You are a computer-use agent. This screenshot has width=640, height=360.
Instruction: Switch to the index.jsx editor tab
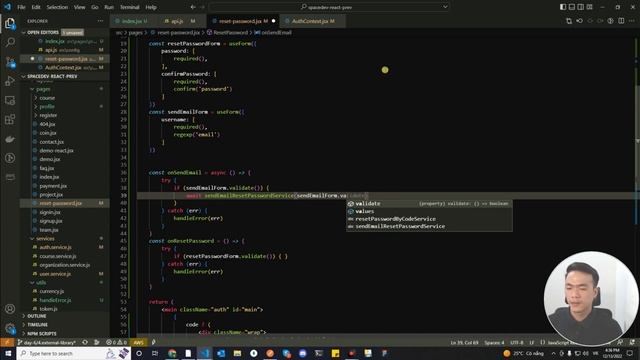131,21
